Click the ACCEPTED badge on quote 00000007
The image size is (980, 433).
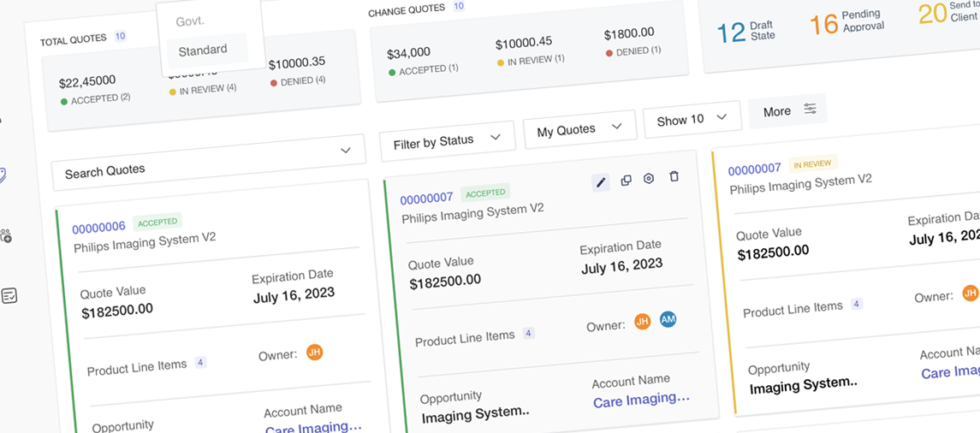(485, 193)
